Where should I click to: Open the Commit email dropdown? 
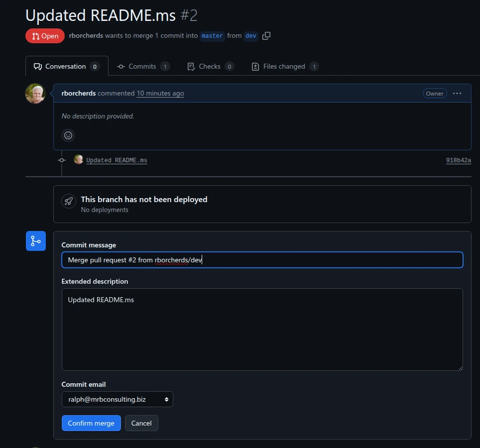pos(117,399)
